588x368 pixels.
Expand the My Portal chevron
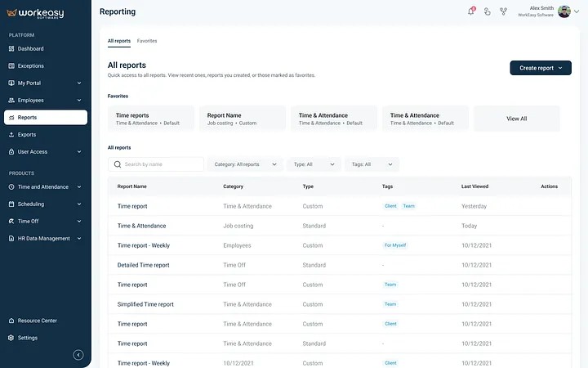tap(79, 83)
